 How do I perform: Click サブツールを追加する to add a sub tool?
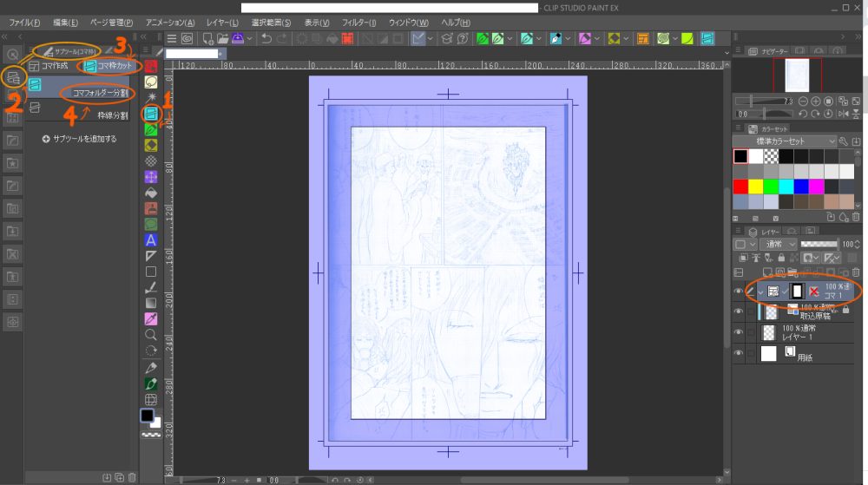79,138
